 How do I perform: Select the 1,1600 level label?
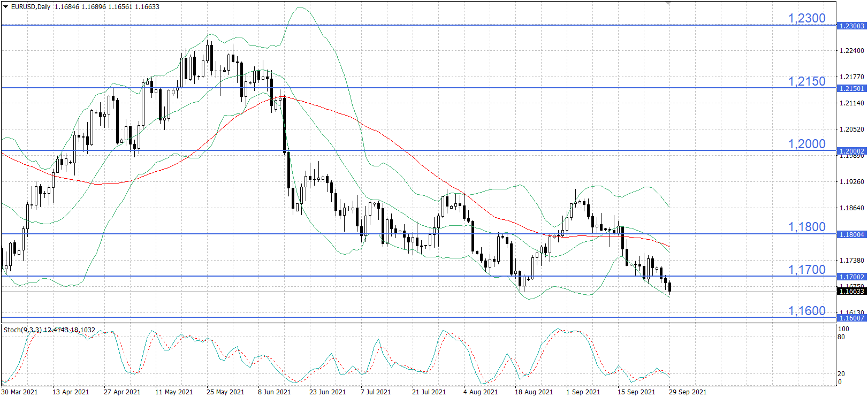[806, 311]
